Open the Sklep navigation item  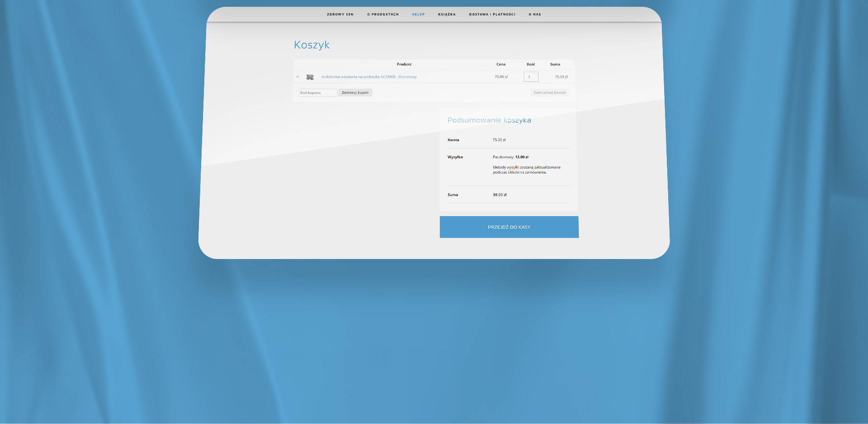tap(418, 14)
